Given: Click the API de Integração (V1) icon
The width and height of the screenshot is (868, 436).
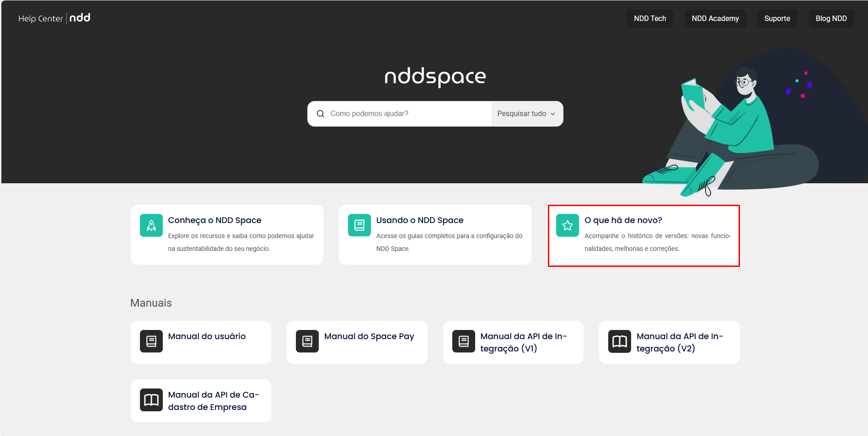Looking at the screenshot, I should tap(464, 341).
